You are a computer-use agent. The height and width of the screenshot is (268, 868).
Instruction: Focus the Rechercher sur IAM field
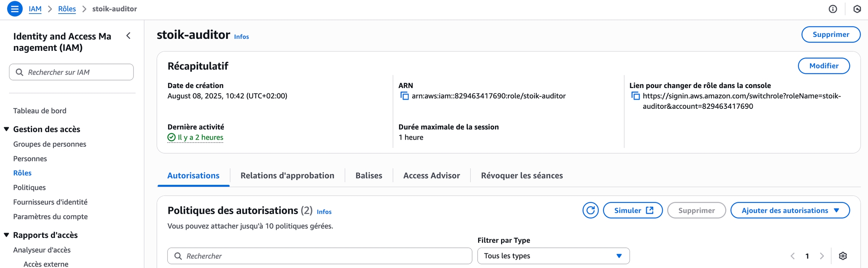click(x=72, y=72)
